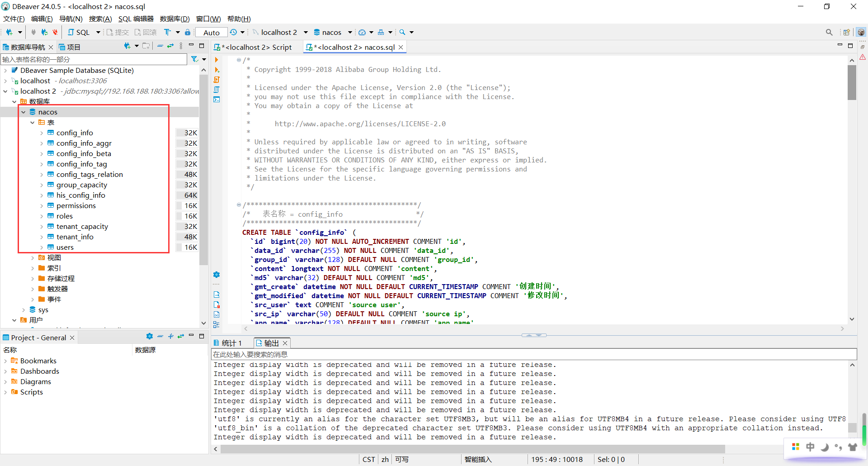Click the execution log icon with red mark

point(217,304)
